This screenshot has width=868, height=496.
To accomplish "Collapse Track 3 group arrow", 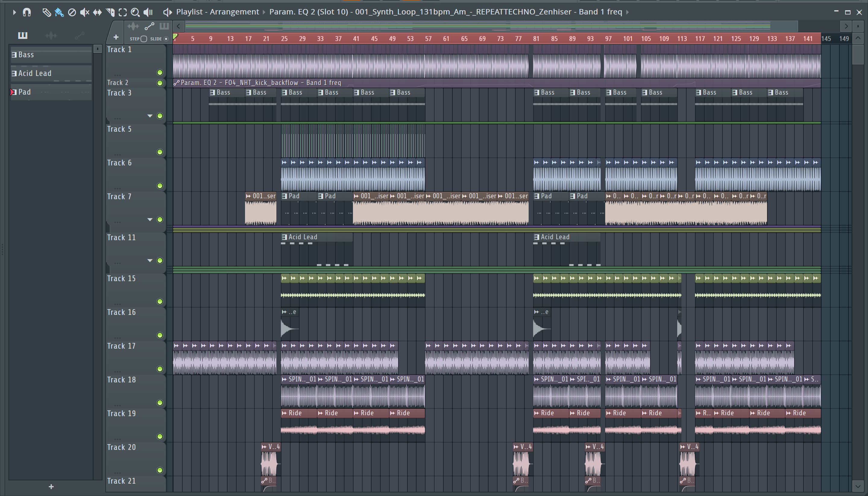I will (150, 116).
